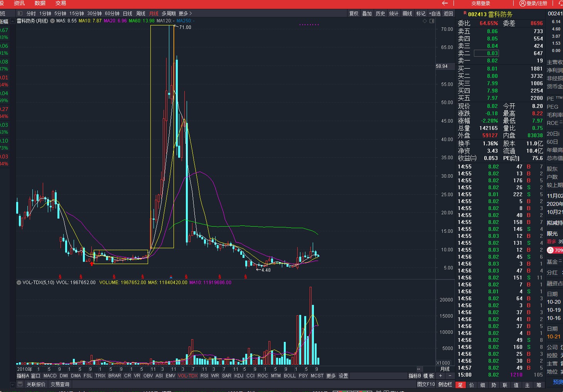Toggle the side panel icon beside the diamond

point(432,21)
